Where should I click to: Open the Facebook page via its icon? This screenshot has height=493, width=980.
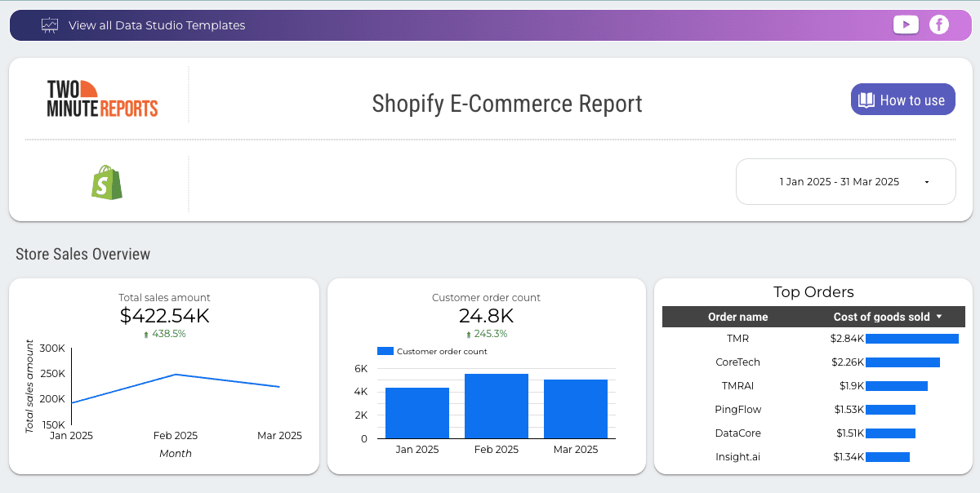(939, 24)
